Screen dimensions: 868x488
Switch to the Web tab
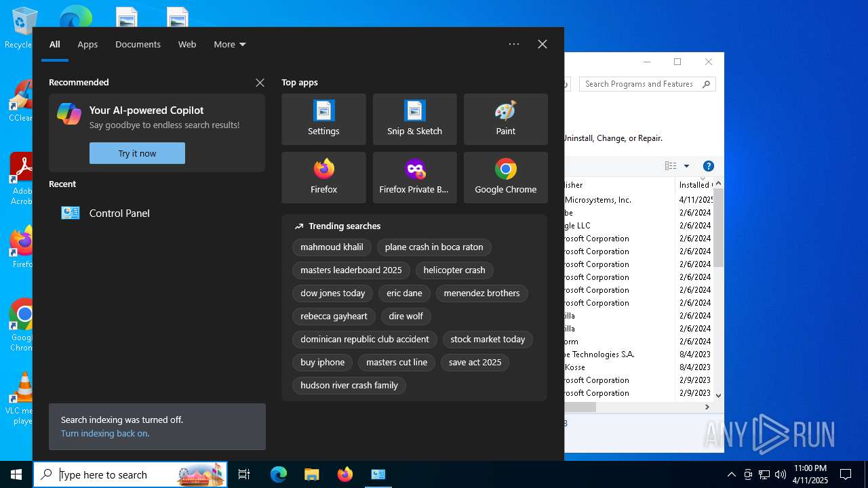tap(187, 44)
